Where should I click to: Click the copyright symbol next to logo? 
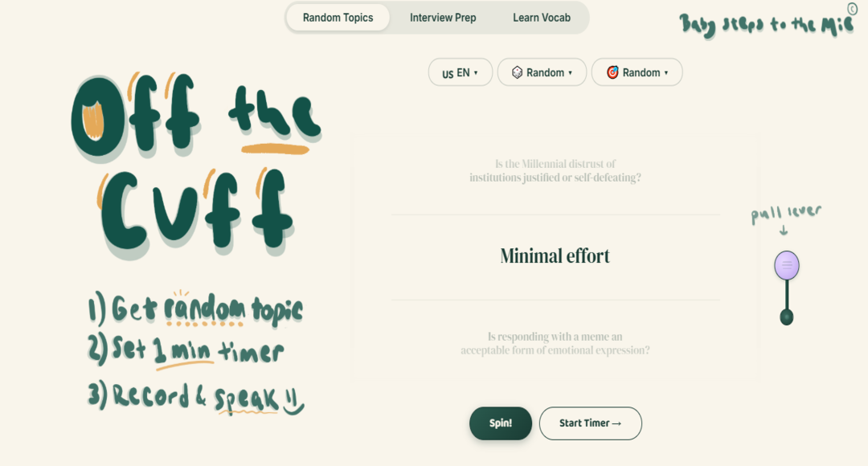852,8
